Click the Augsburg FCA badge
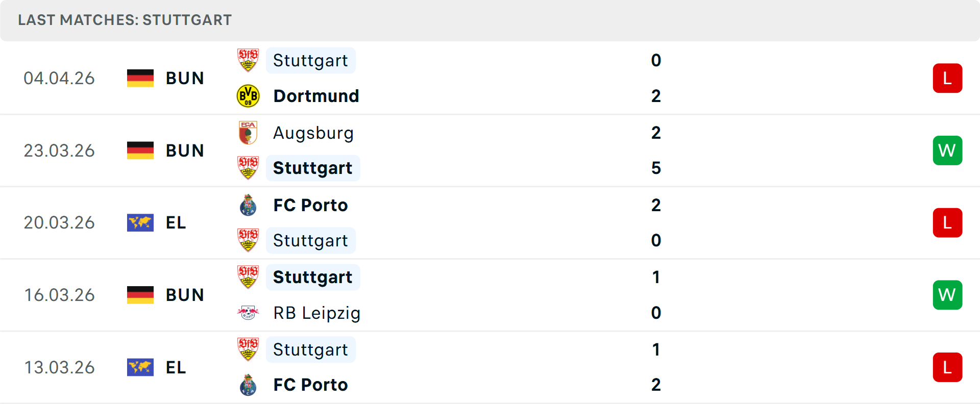 (x=248, y=133)
